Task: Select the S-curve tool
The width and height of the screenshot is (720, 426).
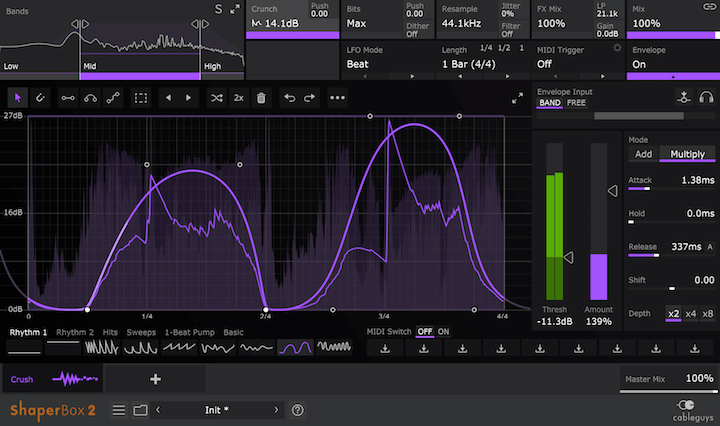Action: (113, 98)
